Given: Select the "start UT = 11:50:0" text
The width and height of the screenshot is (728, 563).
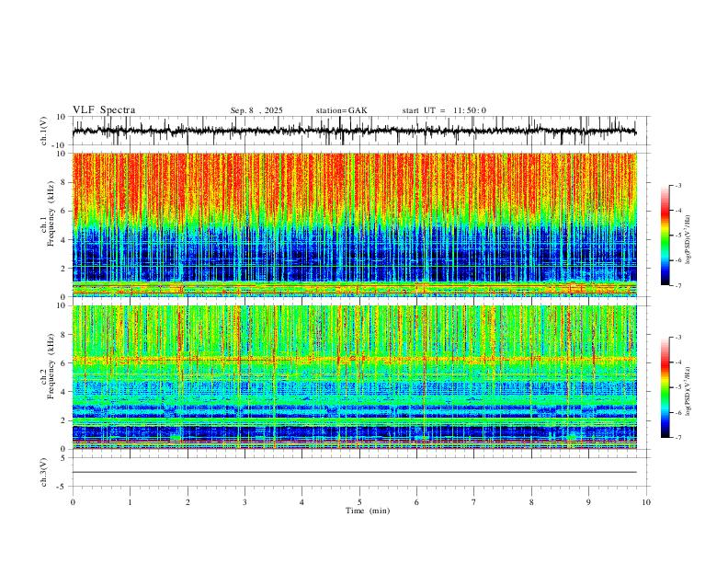Looking at the screenshot, I should point(444,110).
